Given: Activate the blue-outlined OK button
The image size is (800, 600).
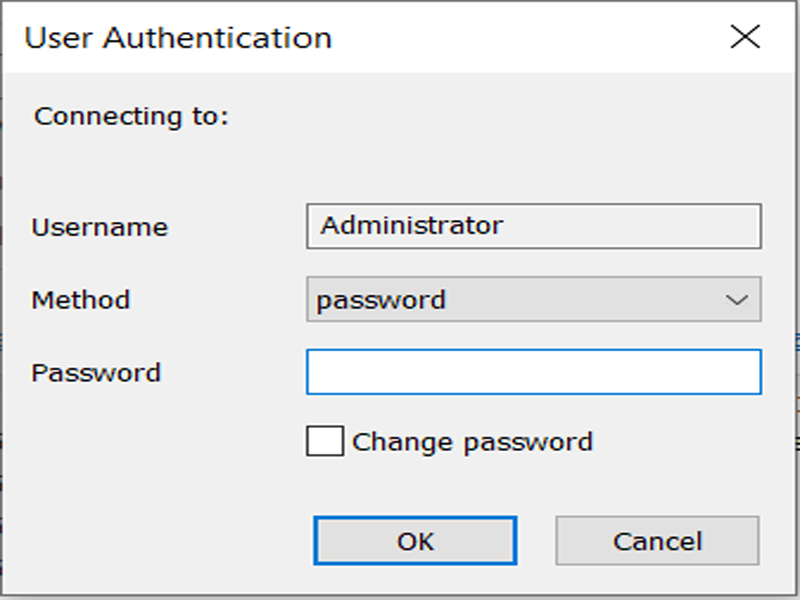Looking at the screenshot, I should pyautogui.click(x=415, y=541).
